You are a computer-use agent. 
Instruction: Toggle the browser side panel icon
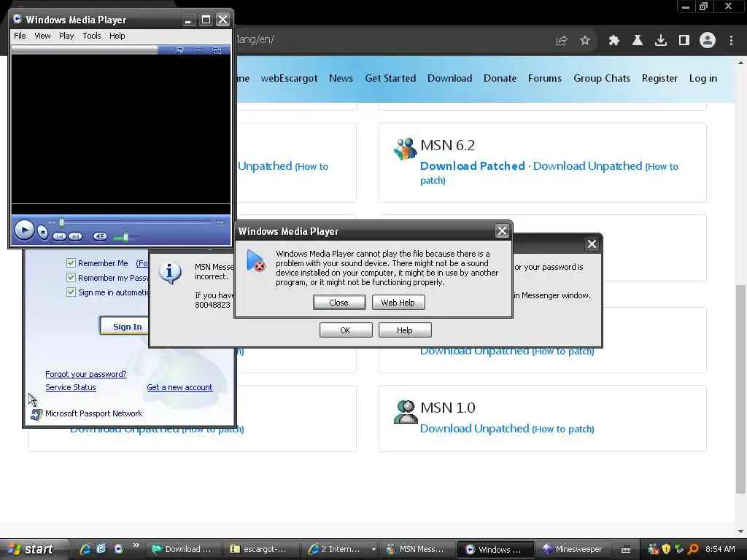[x=684, y=40]
